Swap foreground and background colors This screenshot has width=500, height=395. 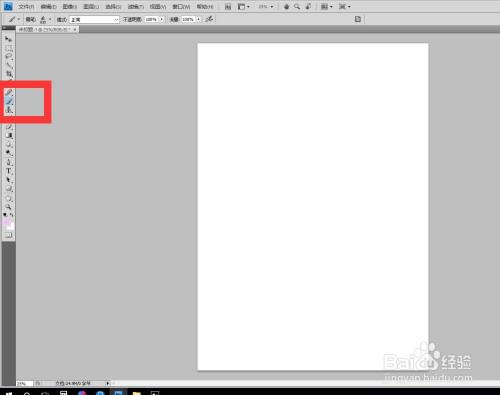[x=12, y=215]
